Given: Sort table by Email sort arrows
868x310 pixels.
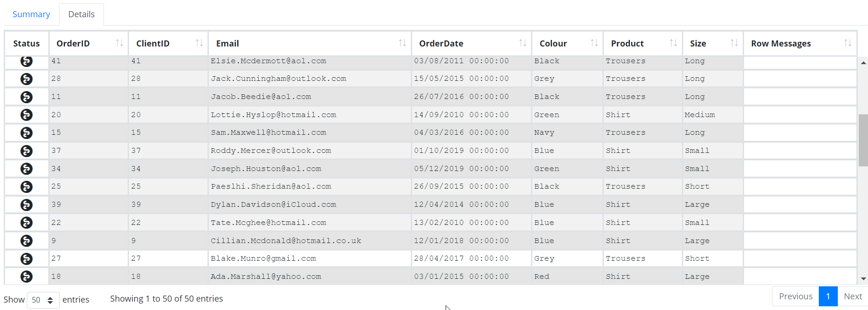Looking at the screenshot, I should [402, 43].
